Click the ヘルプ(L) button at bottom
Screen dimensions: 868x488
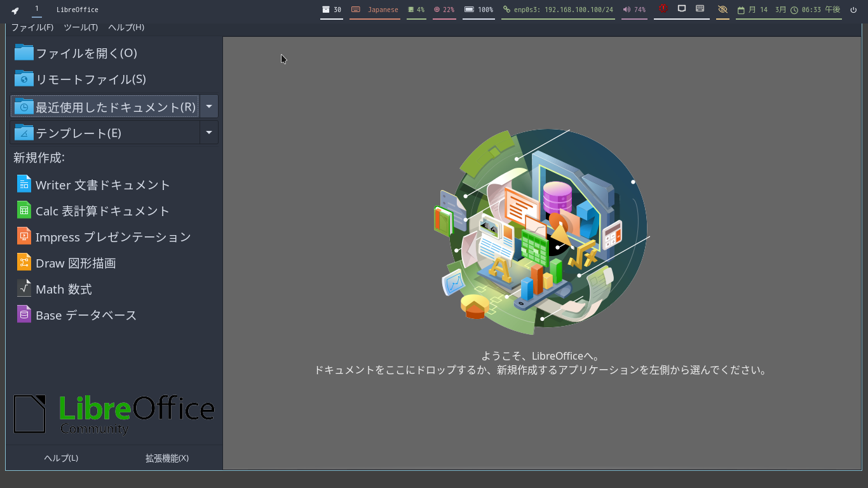coord(61,458)
